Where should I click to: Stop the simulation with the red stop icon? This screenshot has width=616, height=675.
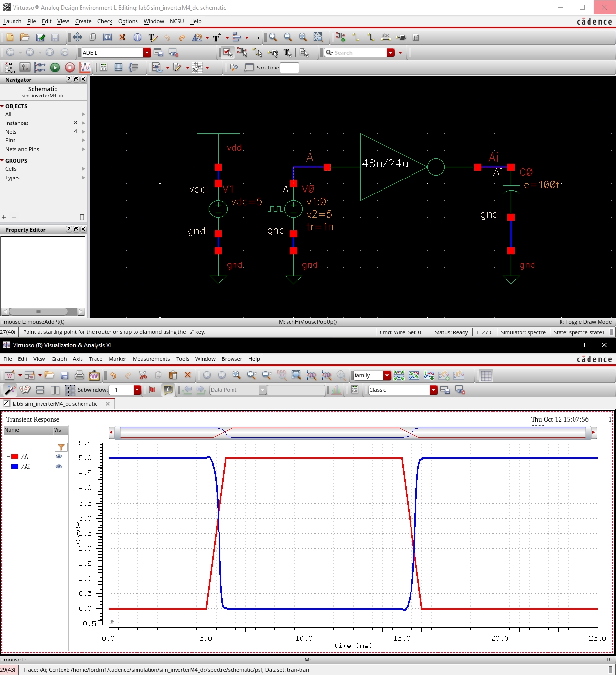pyautogui.click(x=70, y=68)
